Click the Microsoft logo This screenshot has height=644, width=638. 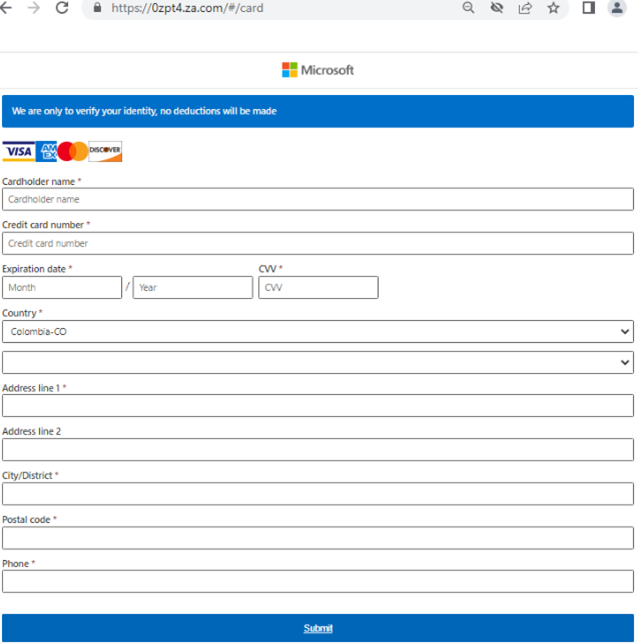point(318,70)
